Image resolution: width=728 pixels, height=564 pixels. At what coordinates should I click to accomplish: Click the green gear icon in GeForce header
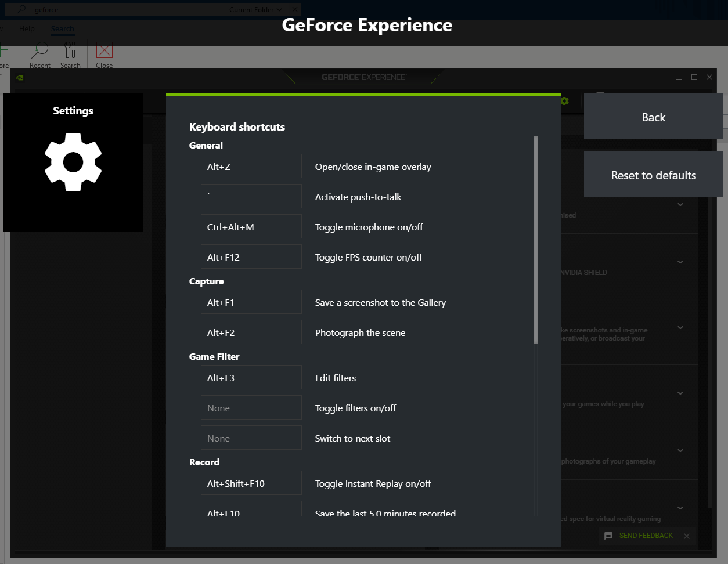point(564,101)
